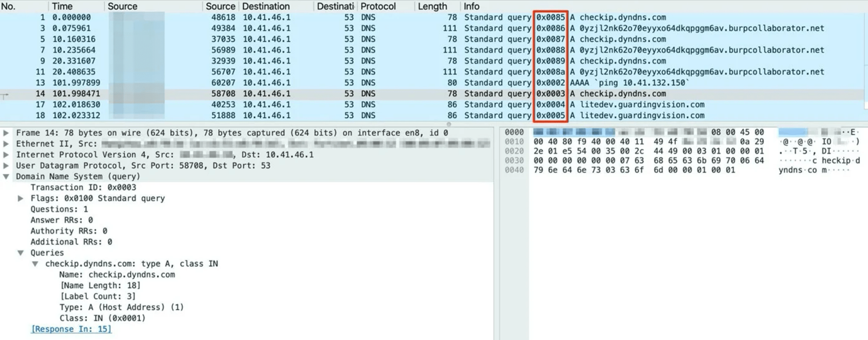
Task: Collapse the Domain Name System section
Action: [6, 176]
